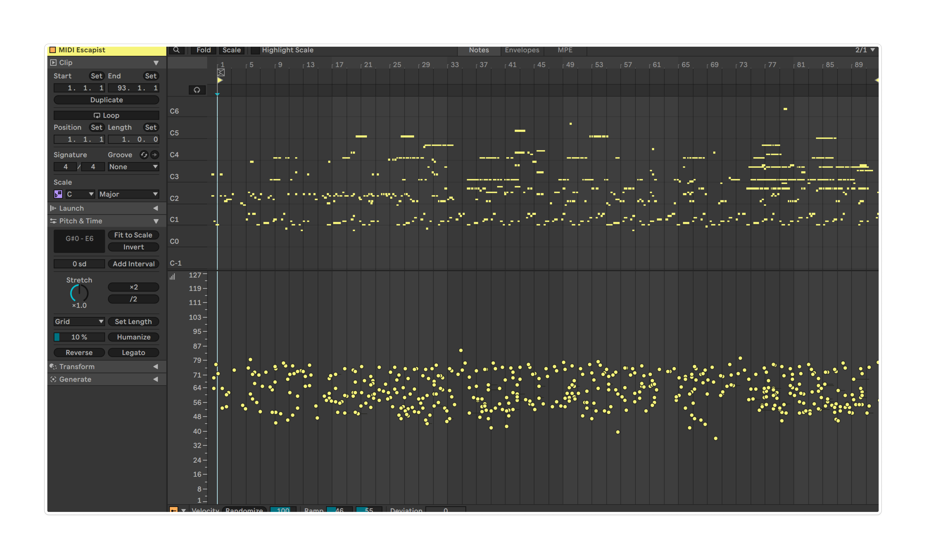Click the Transform section icon

(53, 366)
